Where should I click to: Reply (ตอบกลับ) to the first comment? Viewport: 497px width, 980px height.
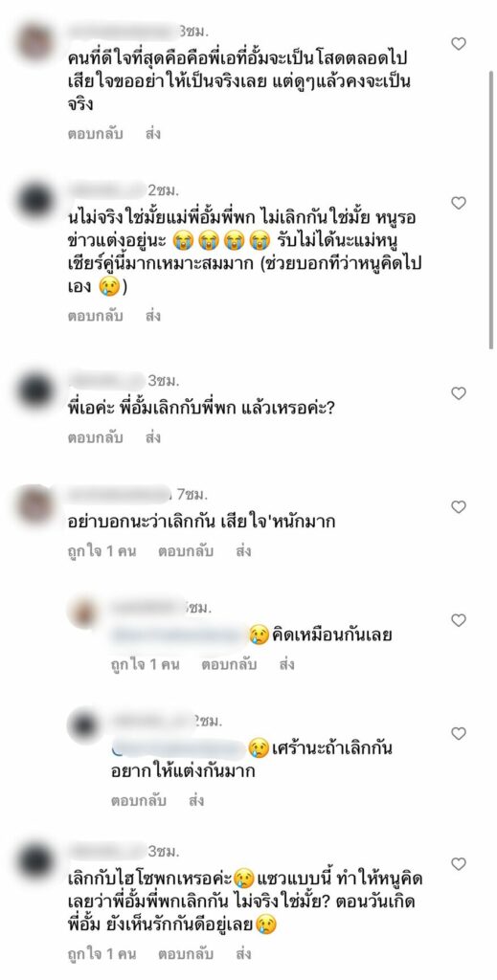(95, 134)
